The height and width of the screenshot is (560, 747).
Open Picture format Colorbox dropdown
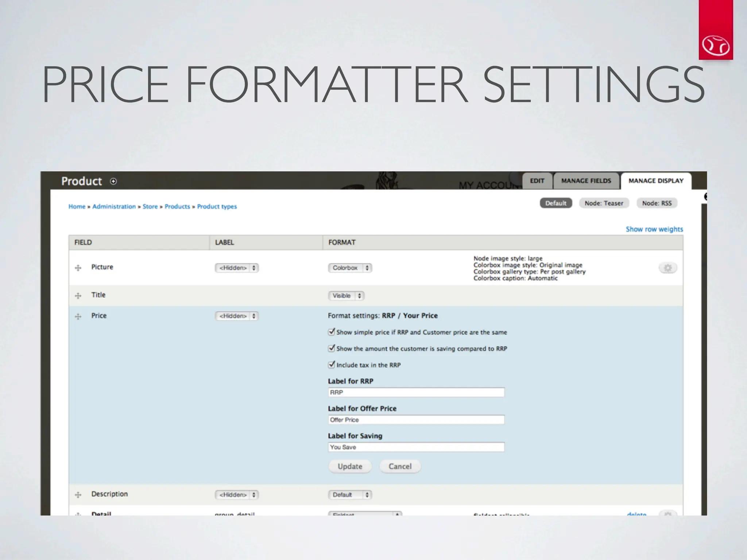(350, 268)
